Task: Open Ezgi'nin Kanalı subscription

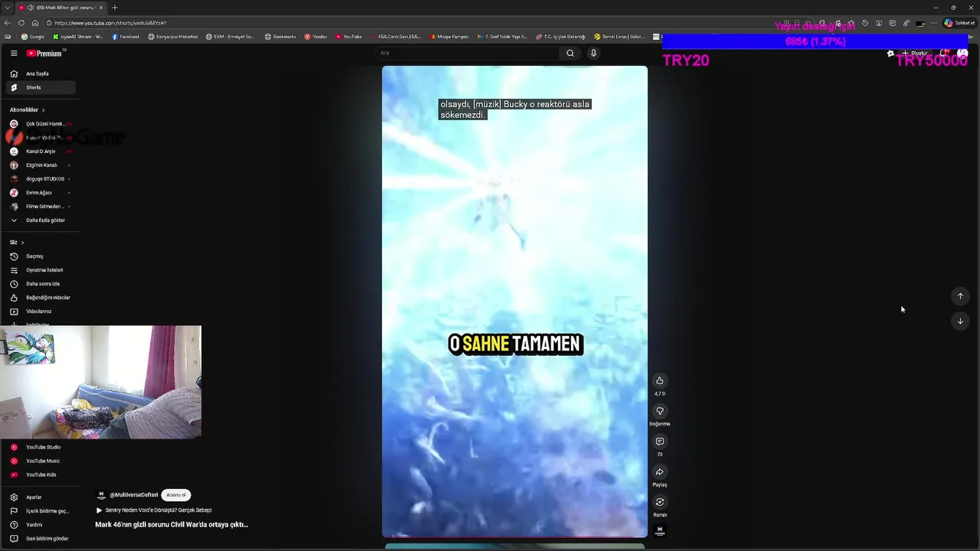Action: [x=40, y=165]
